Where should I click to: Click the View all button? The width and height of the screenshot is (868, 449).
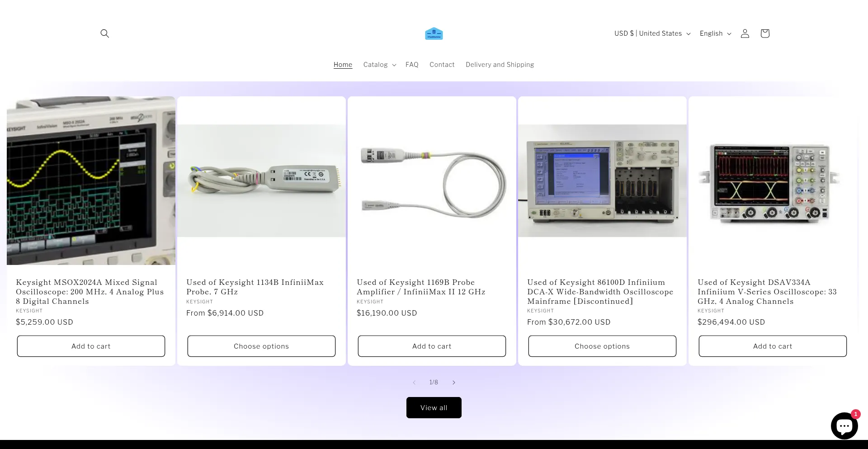[x=434, y=407]
